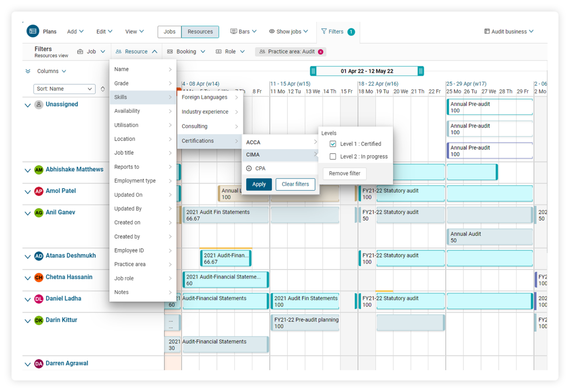Check the Level 2 : In progress checkbox
Screen dimensions: 570x392
click(332, 157)
